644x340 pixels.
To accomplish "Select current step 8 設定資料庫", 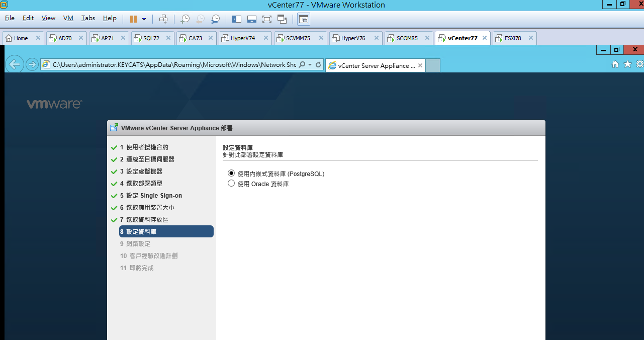I will point(166,231).
